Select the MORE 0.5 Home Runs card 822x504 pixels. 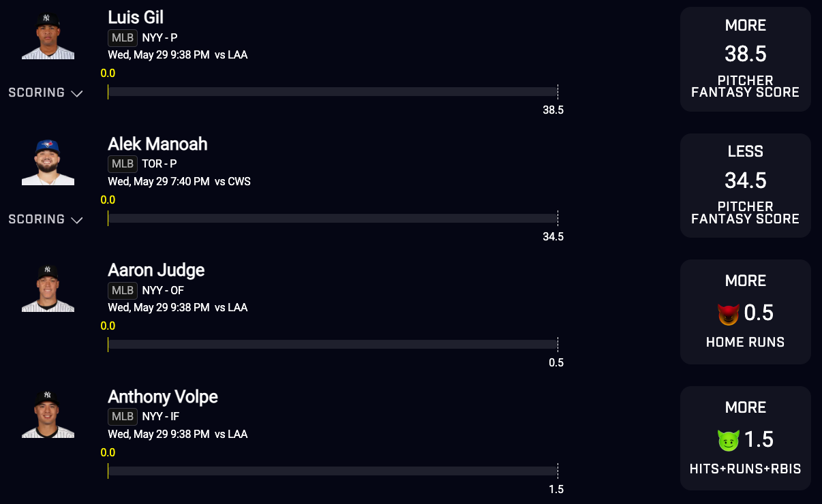pyautogui.click(x=745, y=312)
